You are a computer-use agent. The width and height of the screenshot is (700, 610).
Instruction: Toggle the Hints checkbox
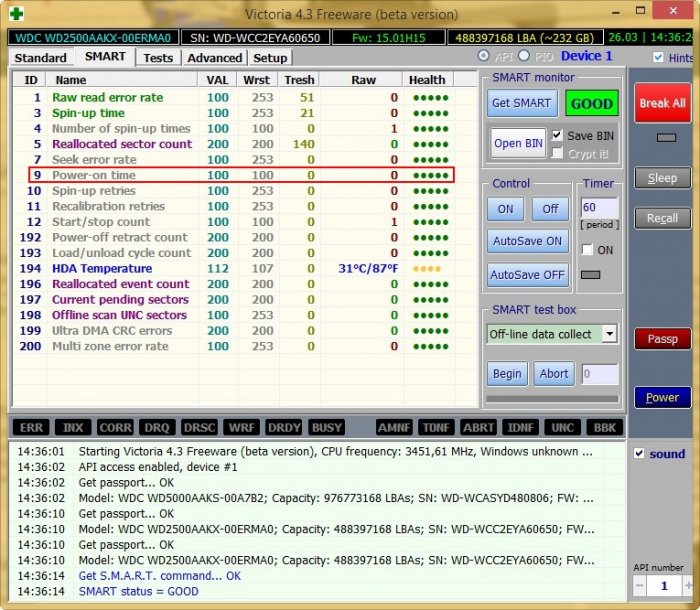(658, 57)
